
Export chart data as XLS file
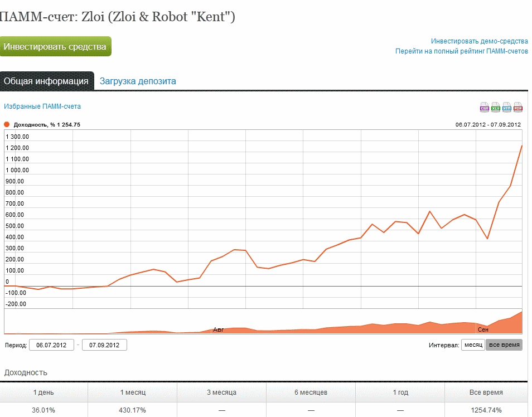point(496,107)
